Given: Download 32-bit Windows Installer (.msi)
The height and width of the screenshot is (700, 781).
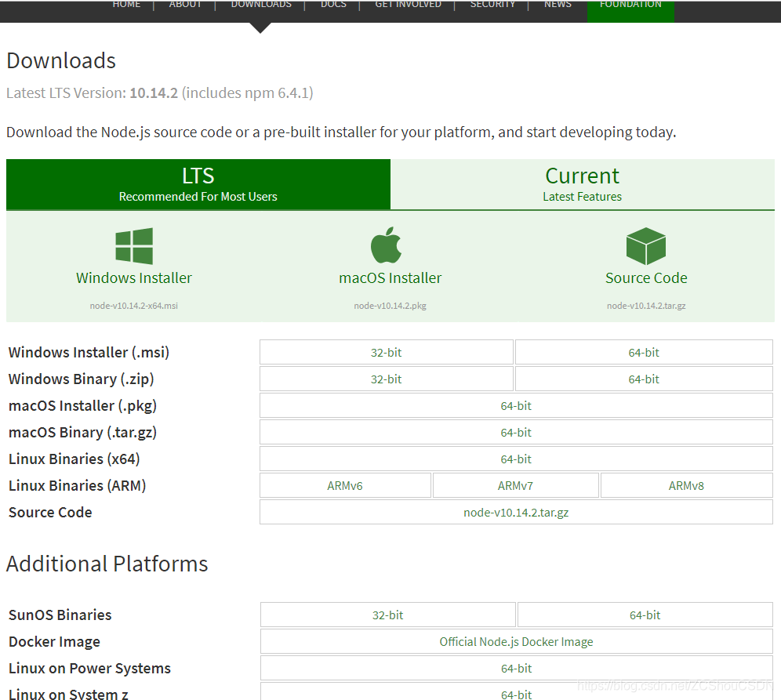Looking at the screenshot, I should (x=386, y=353).
